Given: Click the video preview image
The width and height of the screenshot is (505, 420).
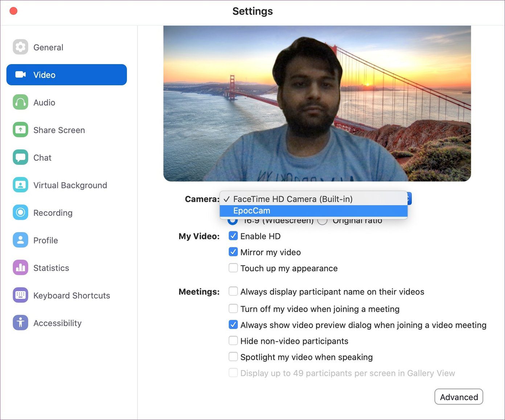Looking at the screenshot, I should tap(317, 103).
